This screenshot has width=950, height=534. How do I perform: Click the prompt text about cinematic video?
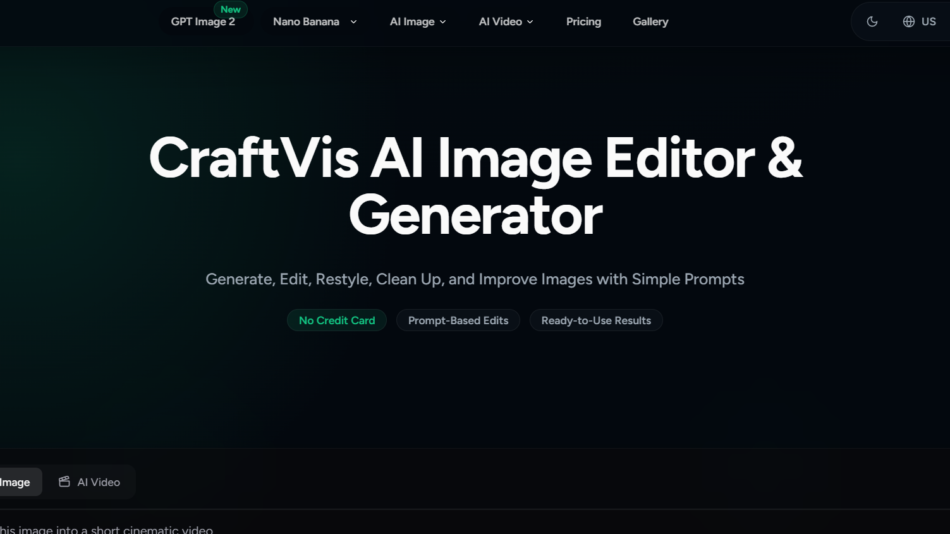pos(106,529)
